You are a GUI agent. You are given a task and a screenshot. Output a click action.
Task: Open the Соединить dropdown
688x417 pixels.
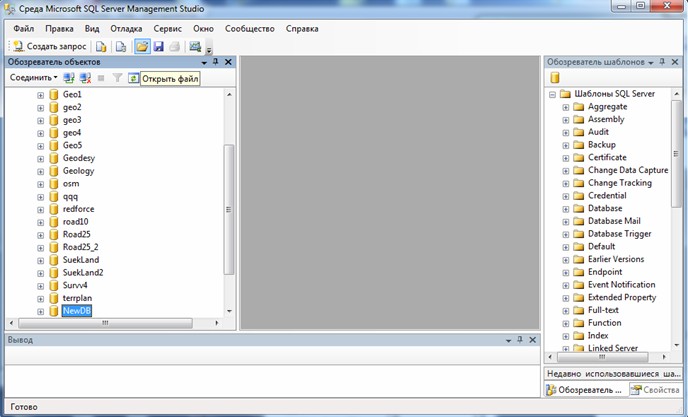(34, 78)
